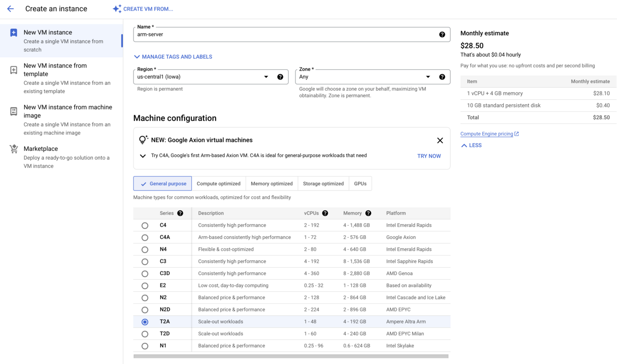The image size is (617, 364).
Task: Dismiss the Google Axion virtual machines banner
Action: [x=440, y=140]
